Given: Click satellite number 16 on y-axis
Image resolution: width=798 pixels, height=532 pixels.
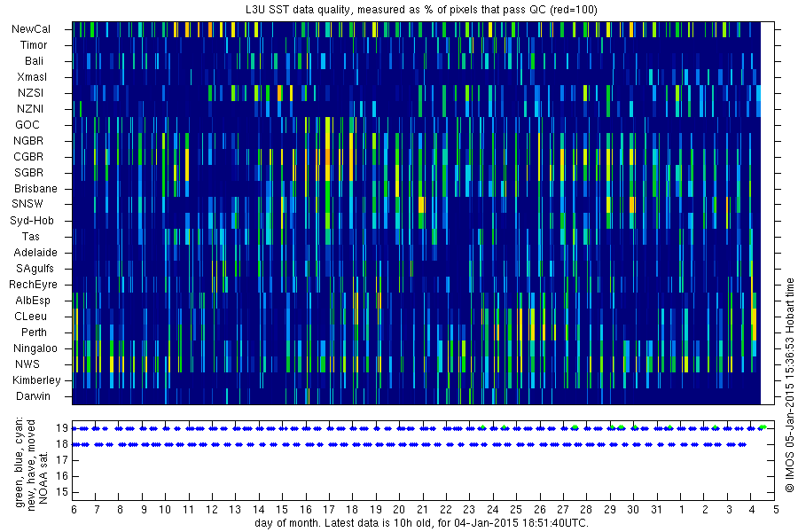Looking at the screenshot, I should pos(62,476).
